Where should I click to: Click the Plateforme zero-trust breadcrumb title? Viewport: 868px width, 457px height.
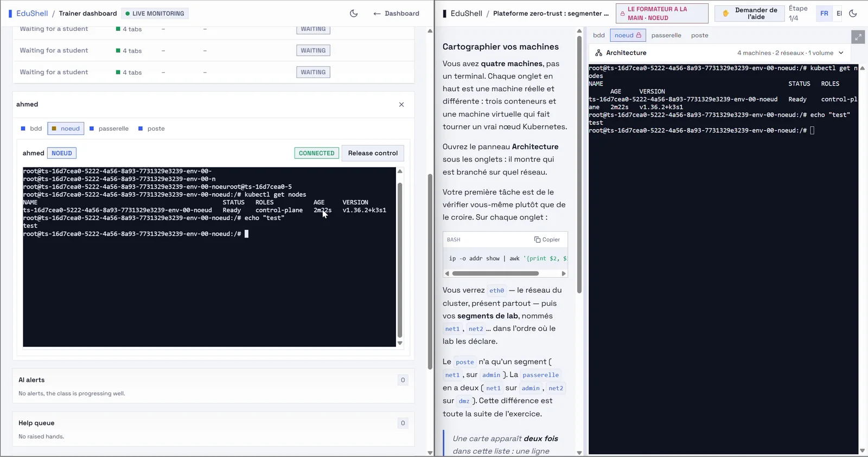click(x=551, y=14)
